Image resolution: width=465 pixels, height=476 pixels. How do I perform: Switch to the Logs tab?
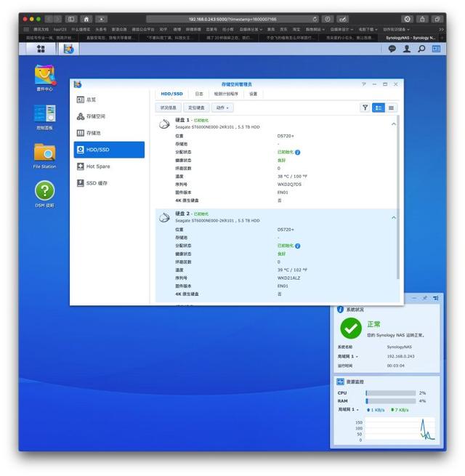coord(199,94)
